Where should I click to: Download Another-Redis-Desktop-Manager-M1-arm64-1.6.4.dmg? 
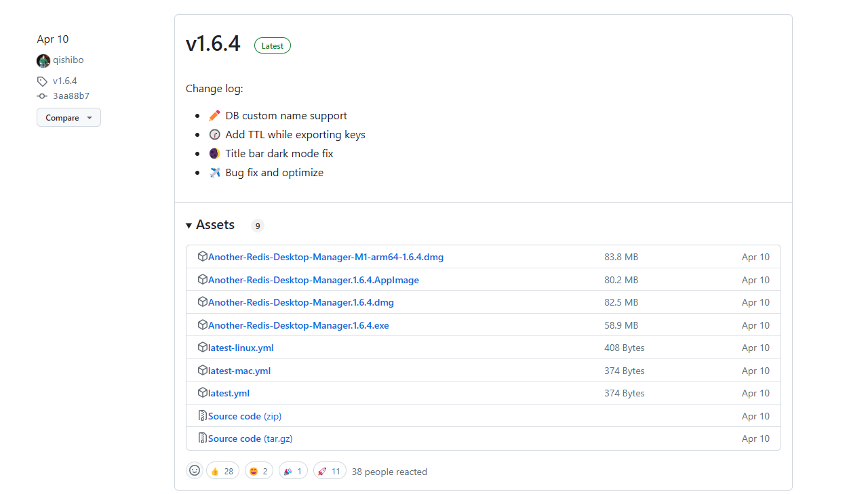coord(326,258)
